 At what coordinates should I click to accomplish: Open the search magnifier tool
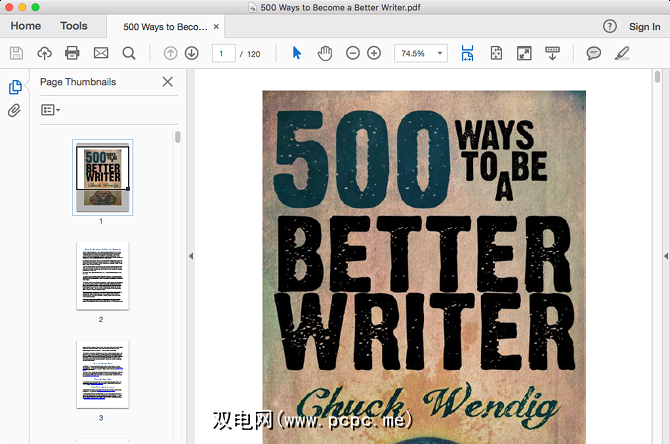[128, 53]
